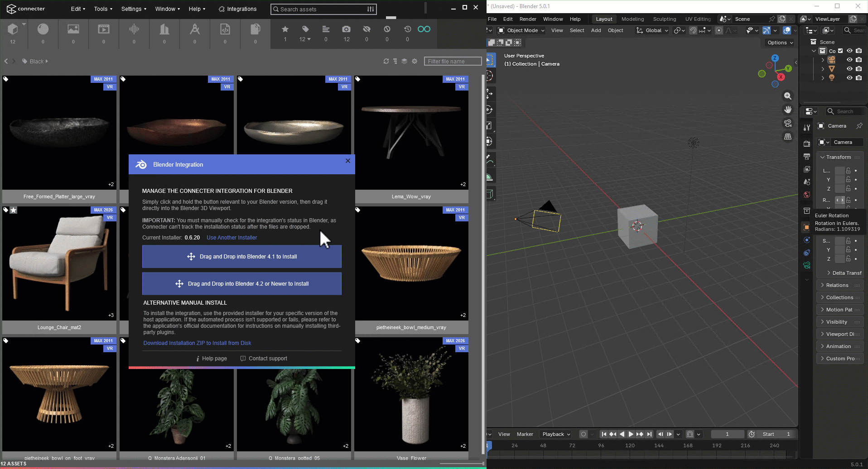868x469 pixels.
Task: Pin the Camera properties panel
Action: (x=859, y=126)
